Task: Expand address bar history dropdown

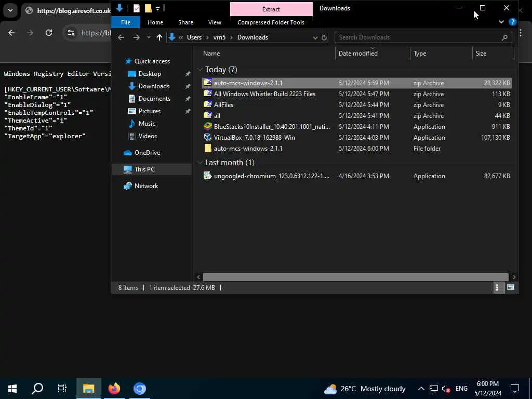Action: (x=315, y=37)
